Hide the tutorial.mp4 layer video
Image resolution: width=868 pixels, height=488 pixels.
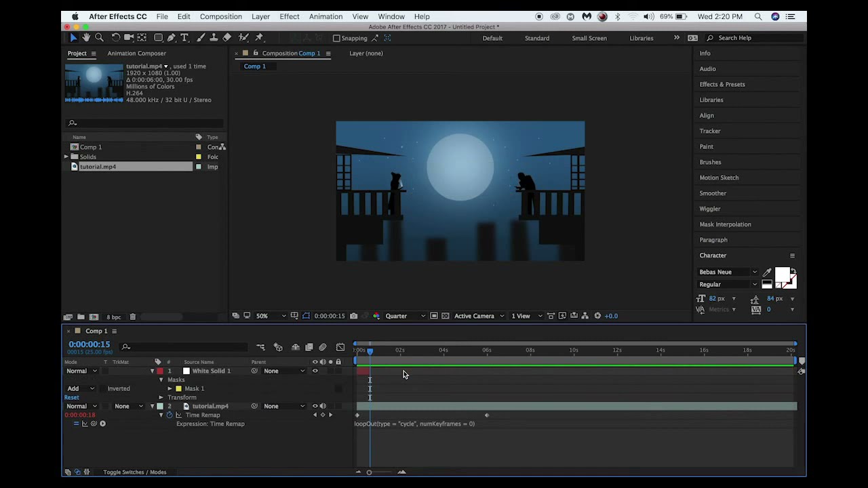(315, 406)
